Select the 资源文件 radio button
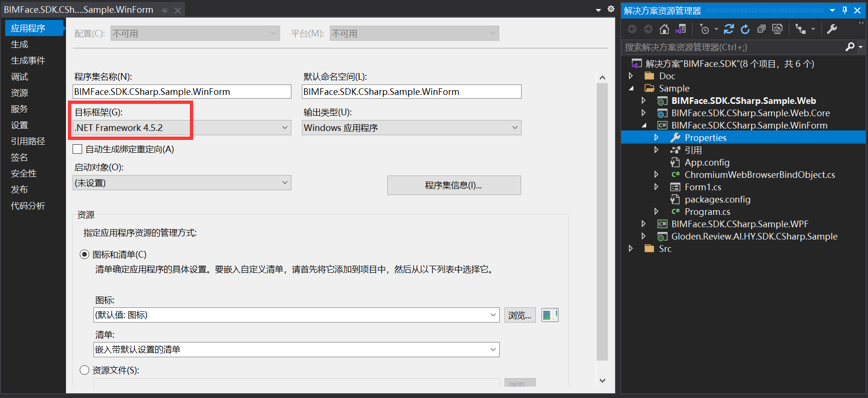The width and height of the screenshot is (868, 398). coord(84,370)
